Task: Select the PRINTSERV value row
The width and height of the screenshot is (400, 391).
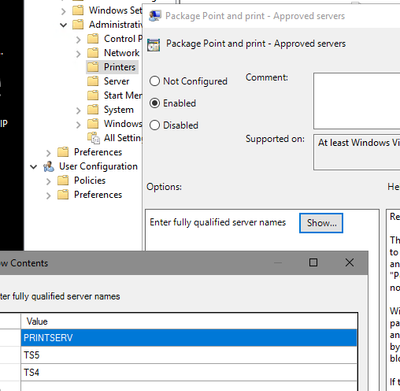Action: pos(189,338)
